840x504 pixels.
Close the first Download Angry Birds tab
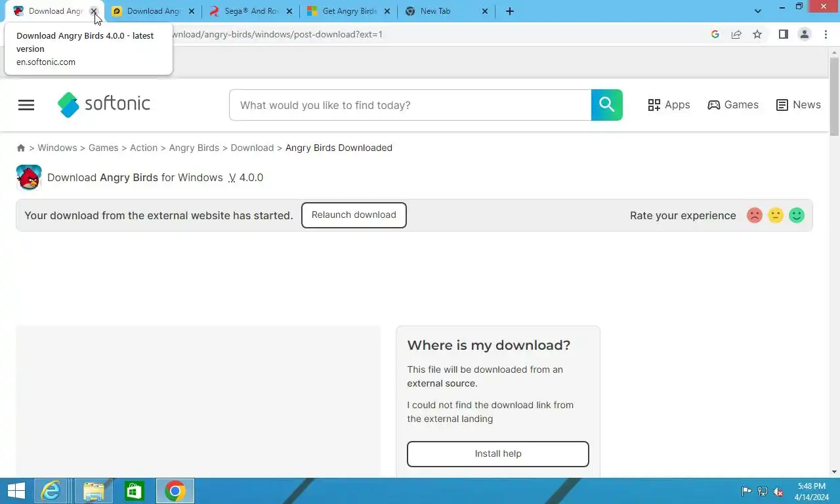pyautogui.click(x=94, y=11)
